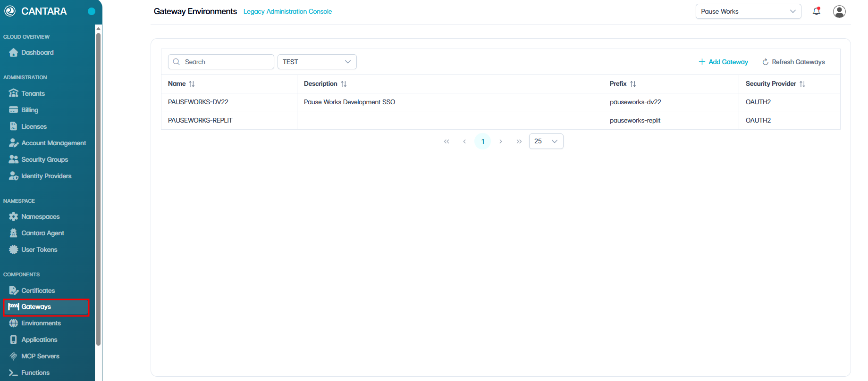Click the Add Gateway text

[728, 62]
